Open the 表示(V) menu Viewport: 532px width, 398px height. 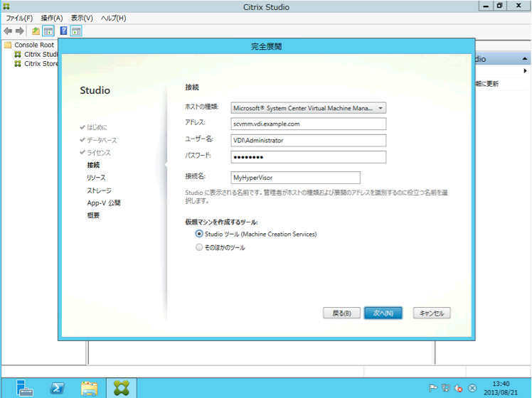tap(82, 18)
